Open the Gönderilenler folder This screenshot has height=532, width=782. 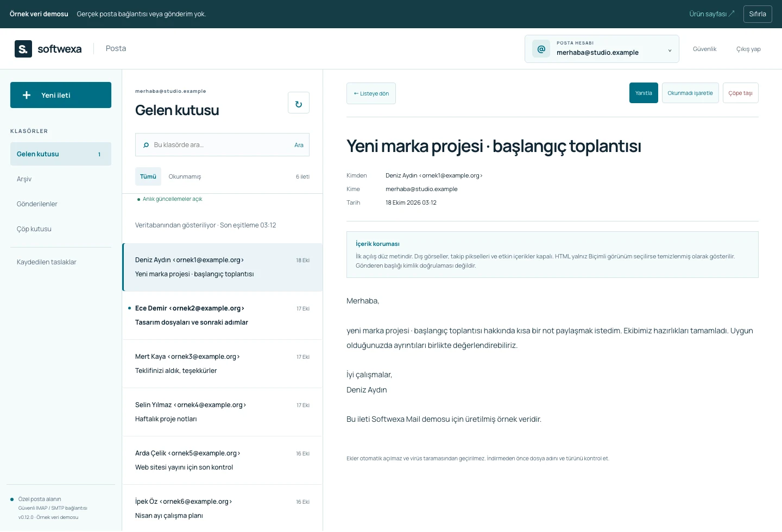pos(61,204)
